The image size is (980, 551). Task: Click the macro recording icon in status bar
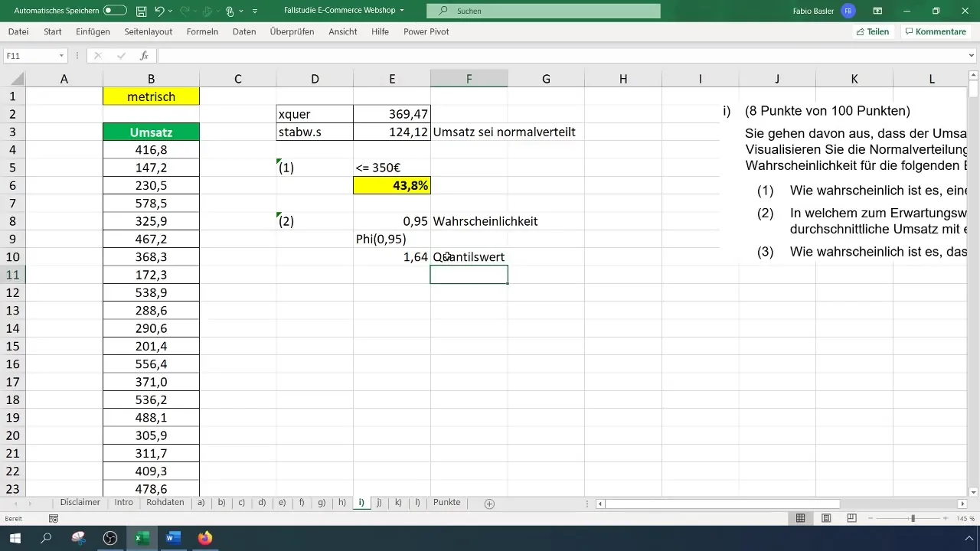(x=53, y=518)
